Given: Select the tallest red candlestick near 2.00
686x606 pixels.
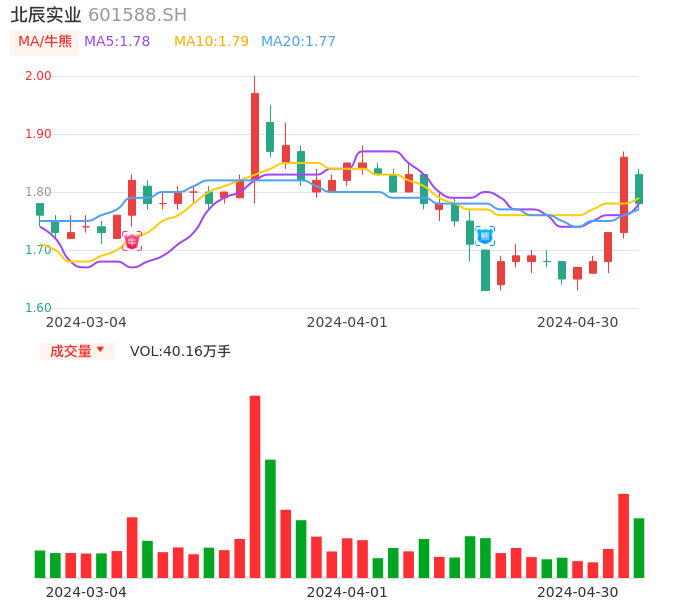Looking at the screenshot, I should click(x=255, y=136).
